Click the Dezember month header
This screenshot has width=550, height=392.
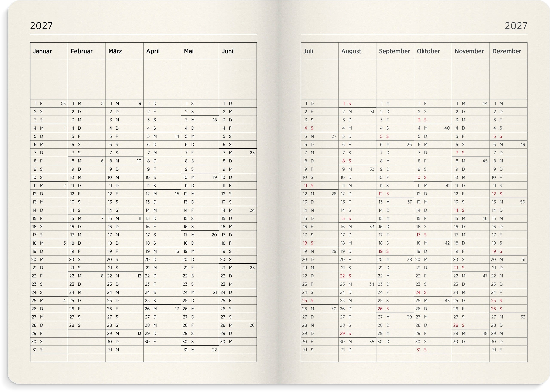[x=507, y=51]
